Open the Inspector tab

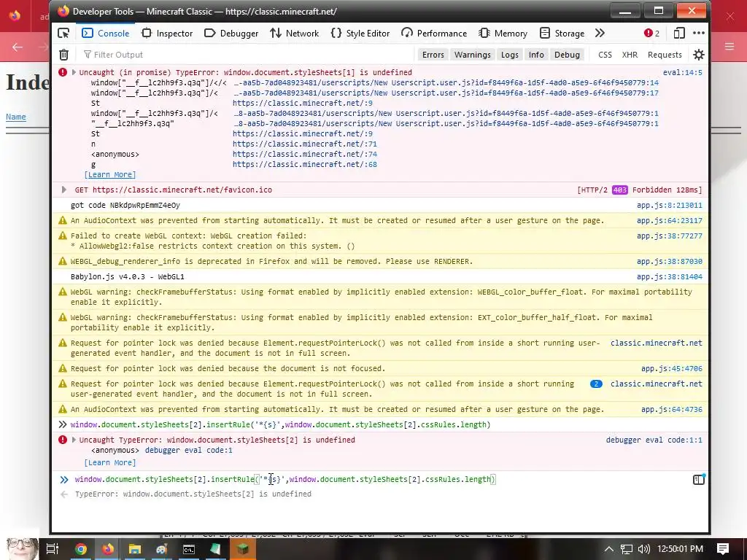167,33
